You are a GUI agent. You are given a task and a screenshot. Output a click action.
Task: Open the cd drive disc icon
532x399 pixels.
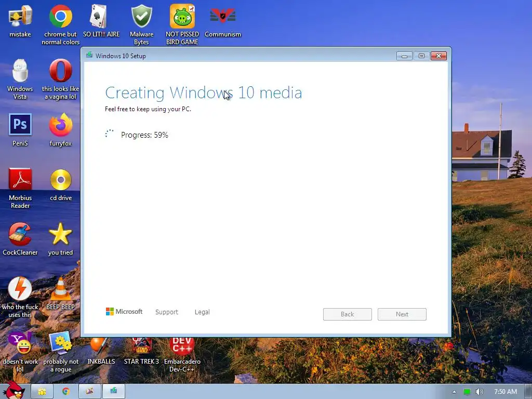tap(61, 180)
